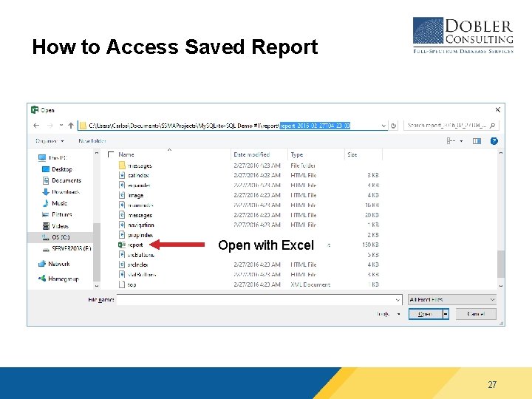Toggle the select-all checkbox in header

click(x=110, y=154)
